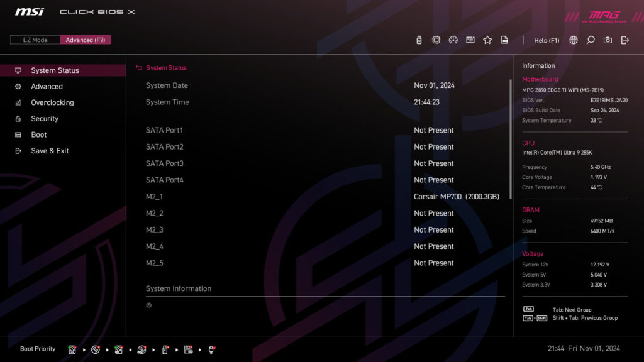Open BIOS search with the magnifier icon
The width and height of the screenshot is (644, 362).
point(590,40)
